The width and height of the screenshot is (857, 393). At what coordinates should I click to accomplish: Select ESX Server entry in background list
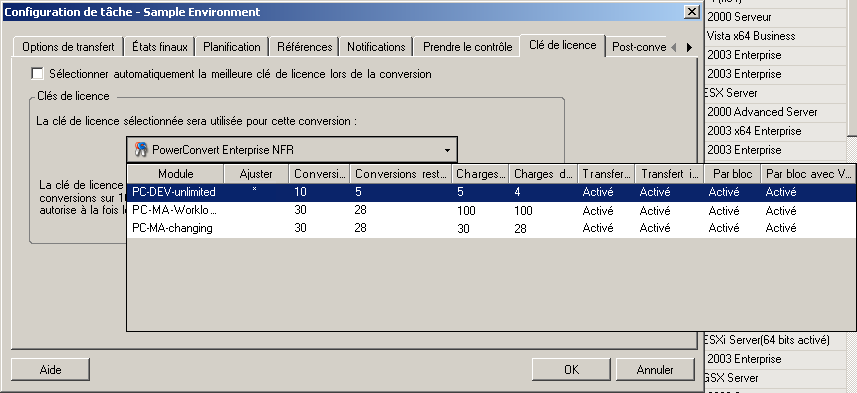coord(731,93)
